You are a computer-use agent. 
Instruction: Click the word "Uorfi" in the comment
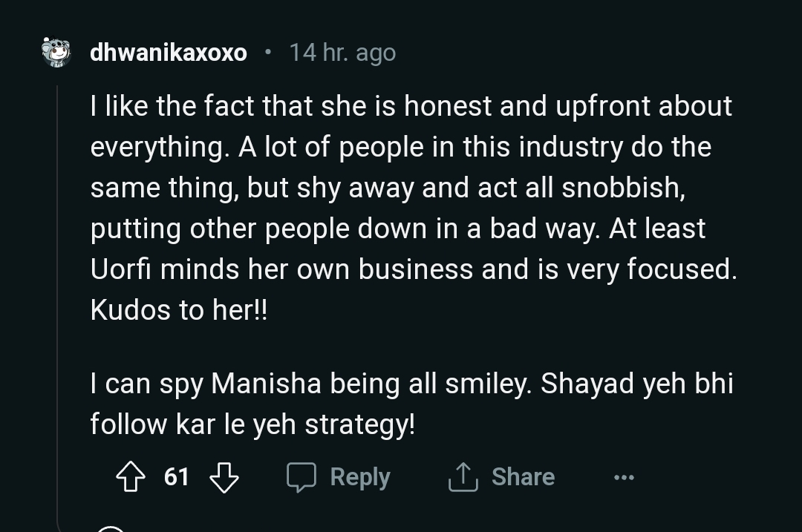click(x=120, y=269)
